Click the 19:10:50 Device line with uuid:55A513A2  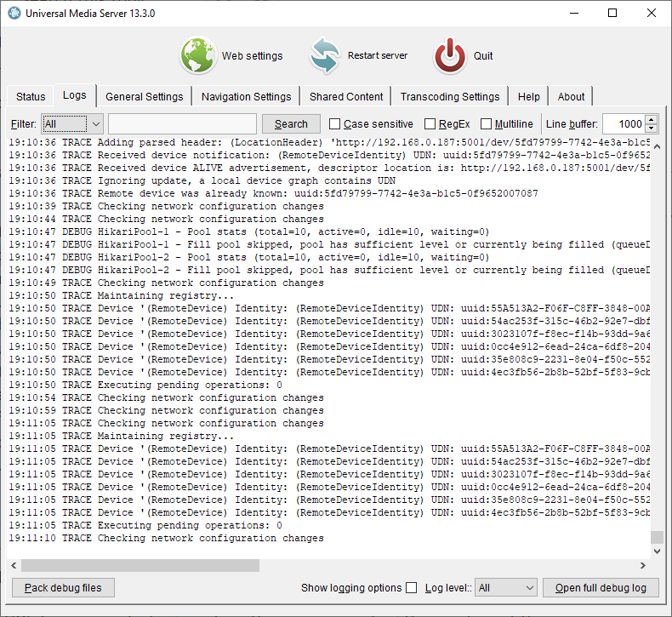click(329, 308)
